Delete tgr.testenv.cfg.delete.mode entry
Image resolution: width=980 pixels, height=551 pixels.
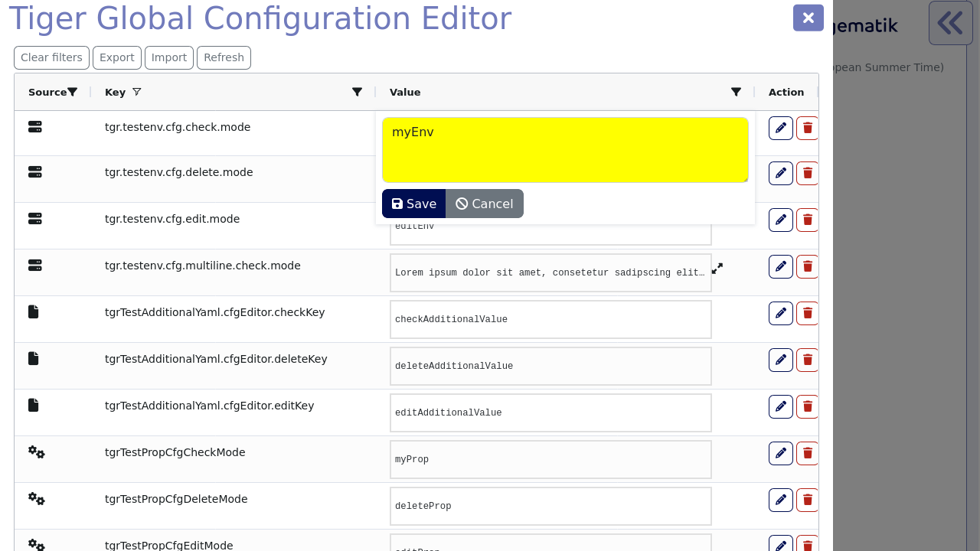tap(808, 173)
